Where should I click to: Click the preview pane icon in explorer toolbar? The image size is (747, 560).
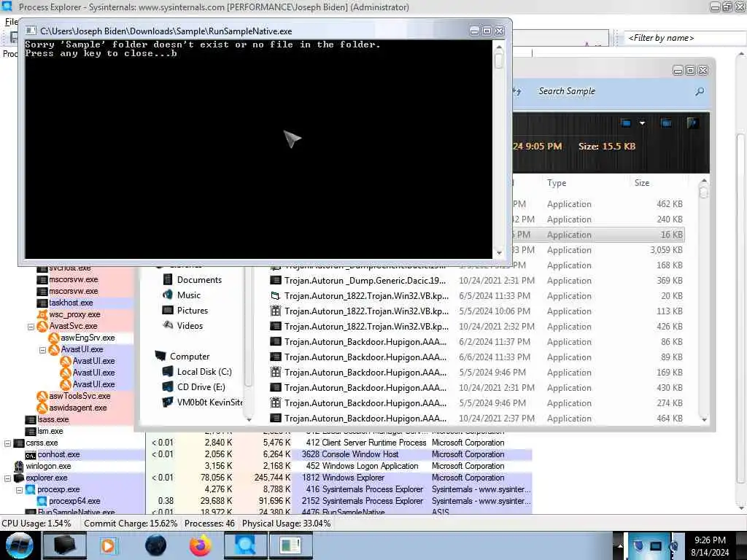tap(666, 122)
